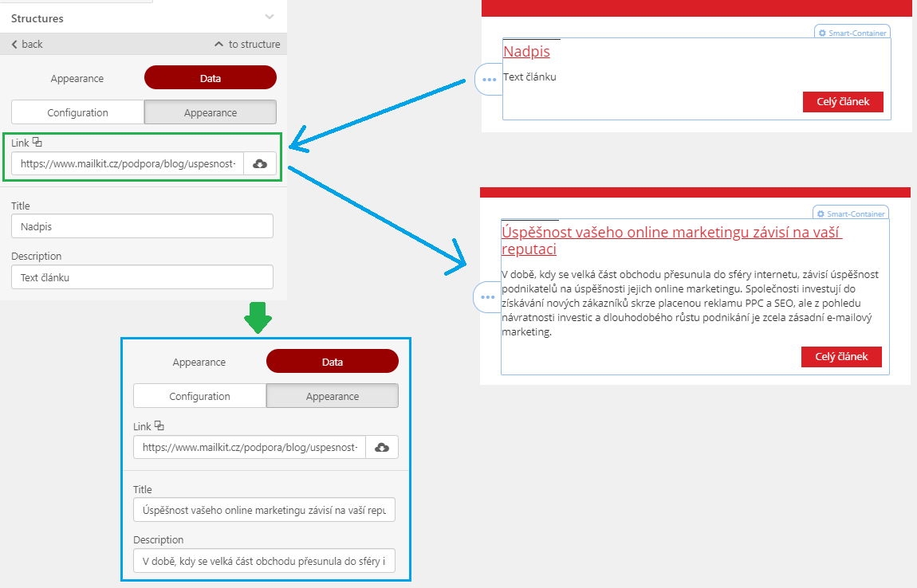Select red Data tab in lower panel

pyautogui.click(x=333, y=361)
